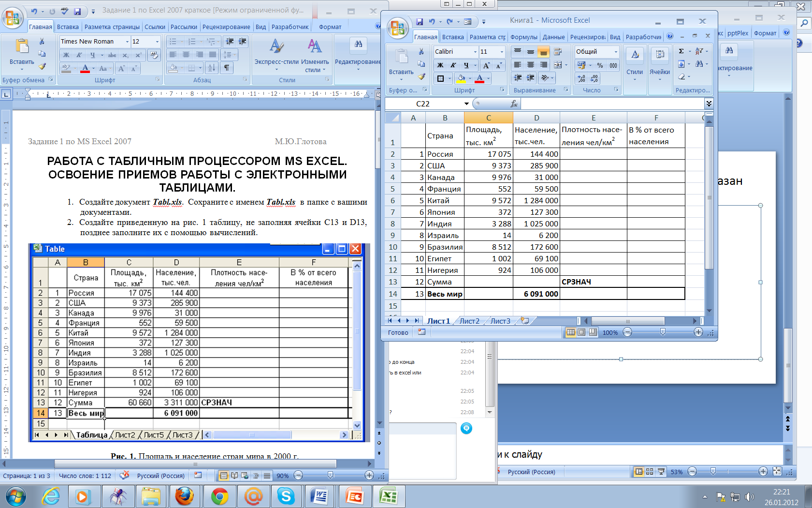The image size is (812, 508).
Task: Open Word font name Times New Roman dropdown
Action: pyautogui.click(x=127, y=42)
